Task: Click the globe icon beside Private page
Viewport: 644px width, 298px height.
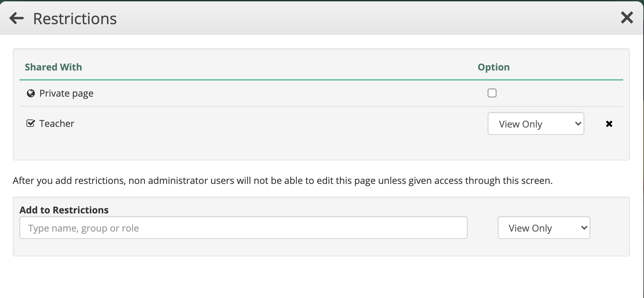Action: click(x=31, y=93)
